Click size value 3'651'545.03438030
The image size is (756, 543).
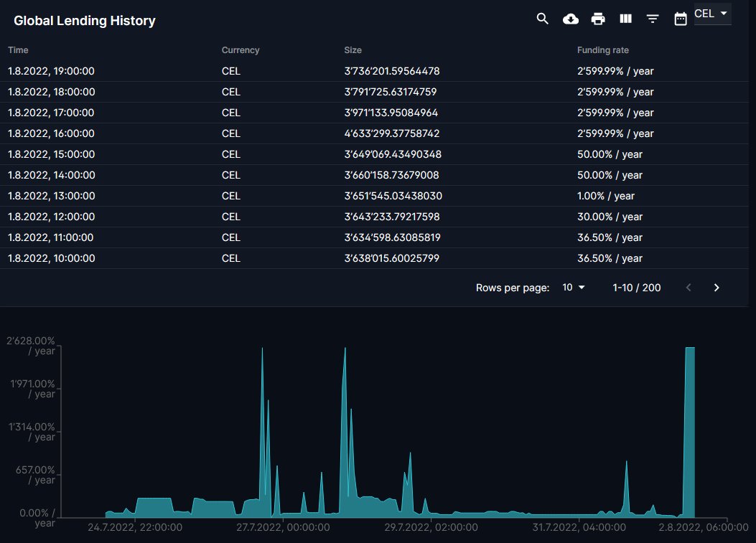coord(393,196)
